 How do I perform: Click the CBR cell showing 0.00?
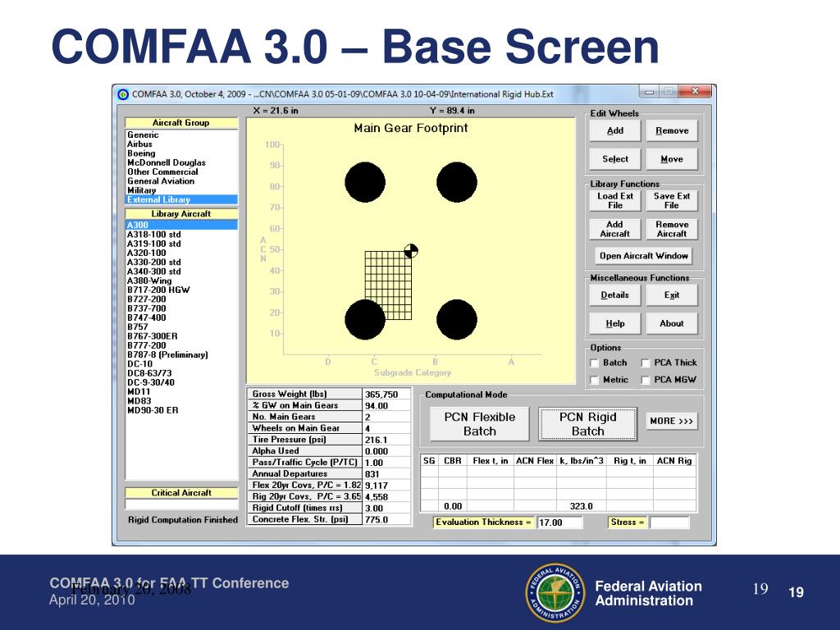tap(453, 506)
